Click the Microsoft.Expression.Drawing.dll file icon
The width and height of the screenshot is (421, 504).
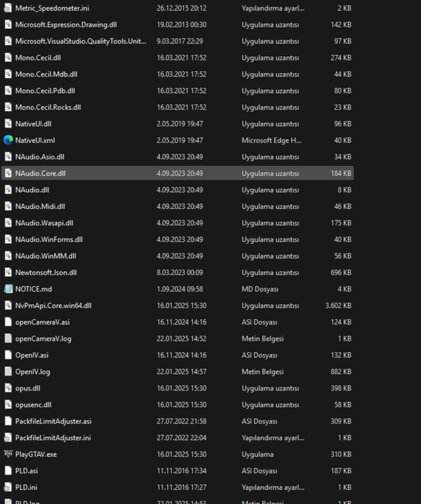(8, 25)
